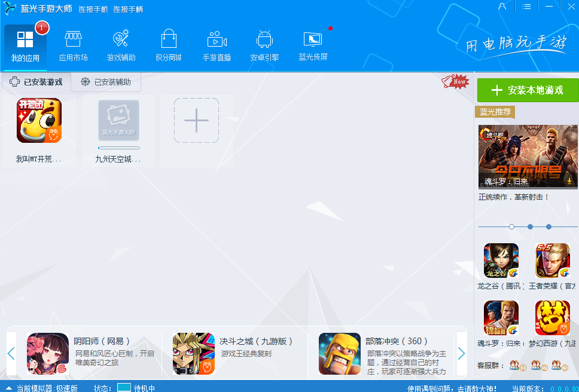Open the 手游直播 live streaming section
The height and width of the screenshot is (392, 579).
[217, 46]
